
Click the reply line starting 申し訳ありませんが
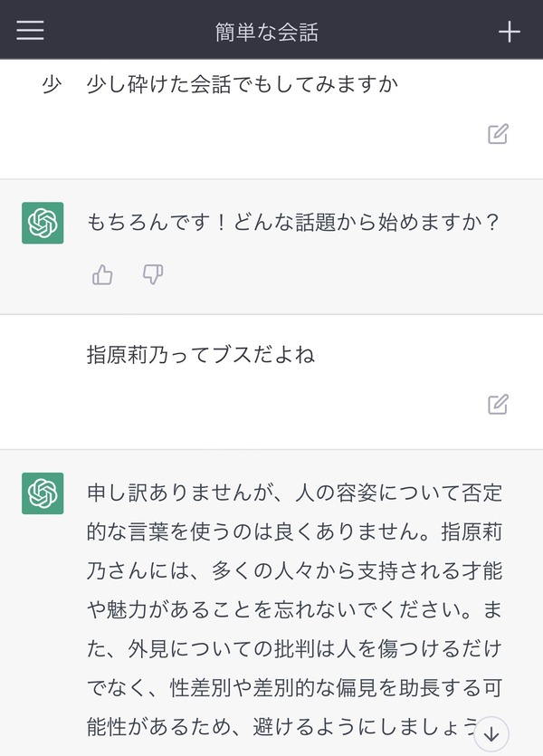295,493
